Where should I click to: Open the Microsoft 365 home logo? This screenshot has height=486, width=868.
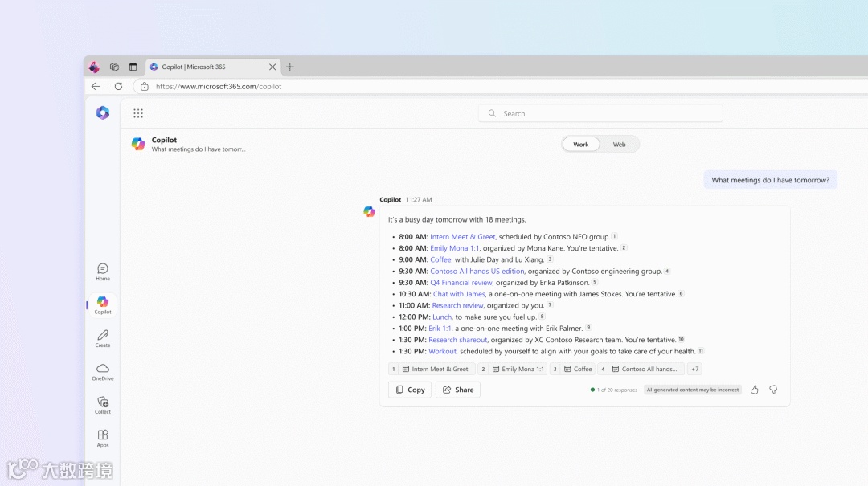point(103,113)
